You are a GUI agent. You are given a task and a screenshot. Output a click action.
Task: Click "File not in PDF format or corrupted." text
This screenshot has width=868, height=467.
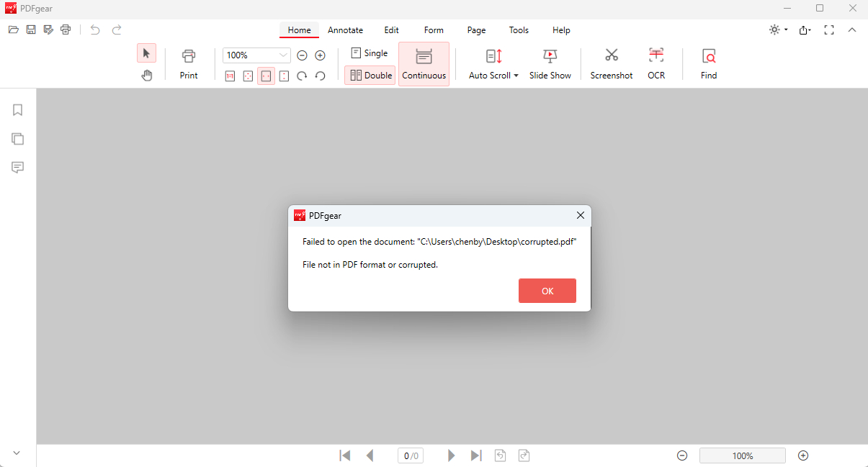point(370,265)
